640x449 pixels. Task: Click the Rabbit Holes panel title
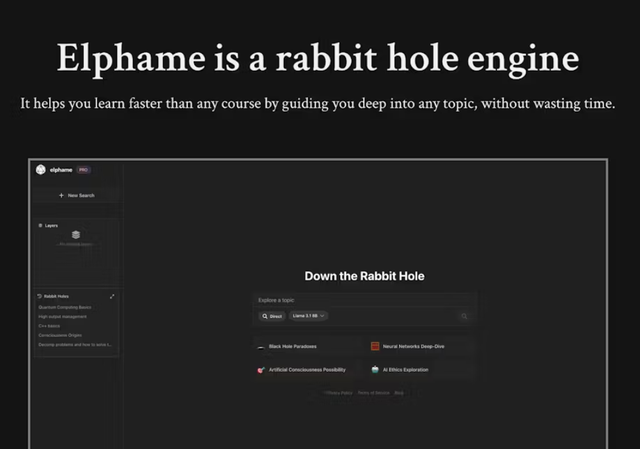click(x=56, y=296)
